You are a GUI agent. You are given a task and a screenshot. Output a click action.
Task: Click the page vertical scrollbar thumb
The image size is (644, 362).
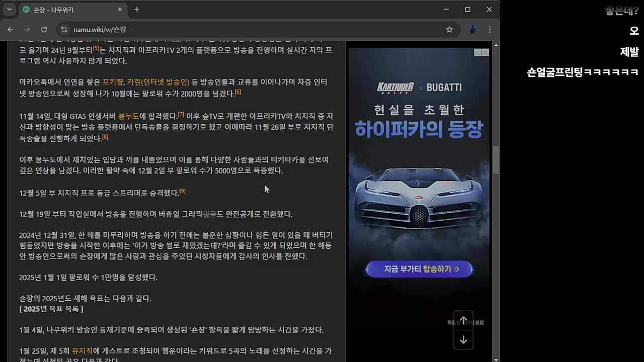point(496,160)
